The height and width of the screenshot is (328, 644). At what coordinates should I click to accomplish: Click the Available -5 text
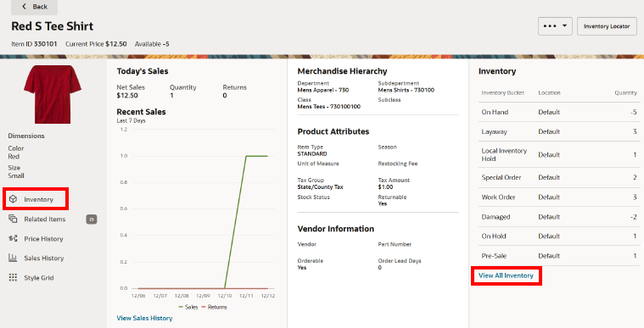pyautogui.click(x=152, y=44)
